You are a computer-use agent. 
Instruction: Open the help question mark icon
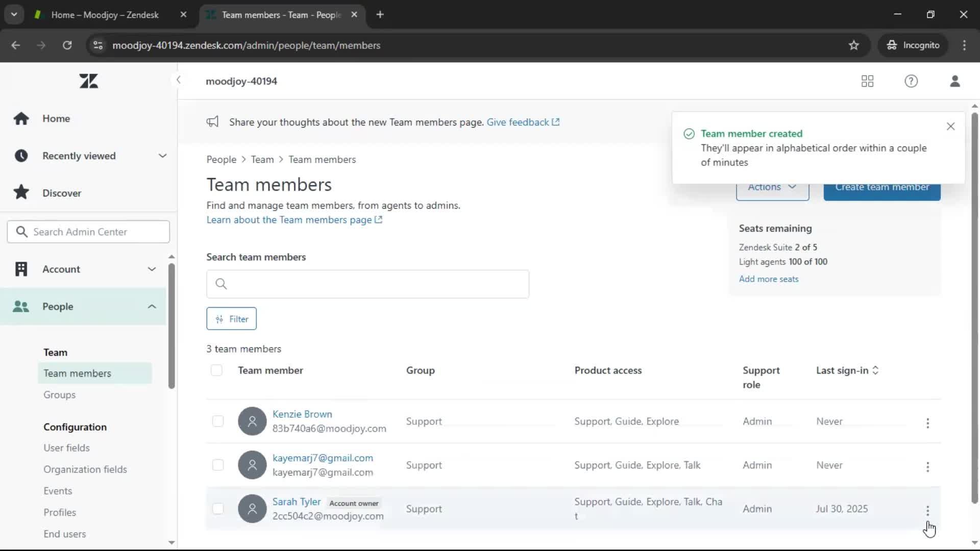coord(911,81)
